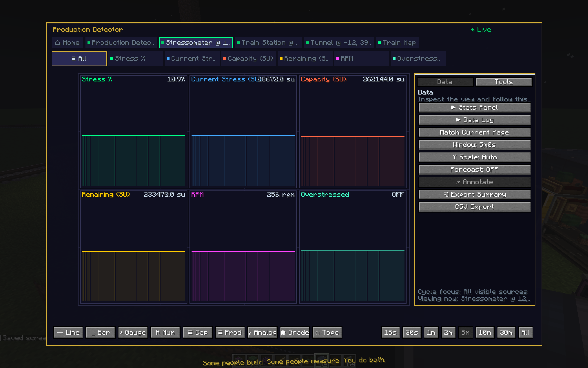Click the Live status indicator
The height and width of the screenshot is (368, 588).
(x=481, y=30)
